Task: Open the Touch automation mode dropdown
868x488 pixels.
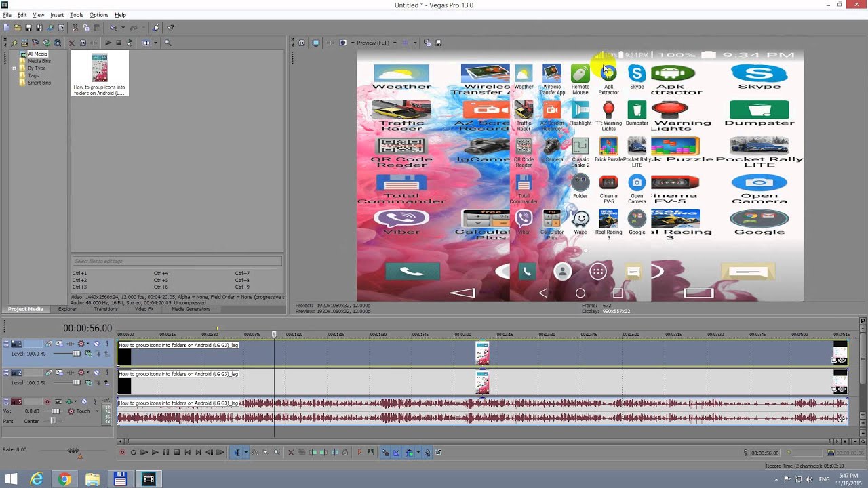Action: 97,411
